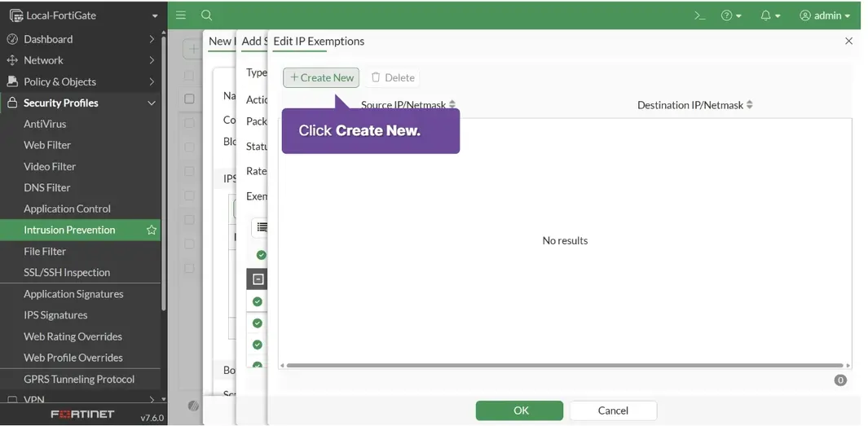Expand the VPN menu
868x426 pixels.
coord(81,399)
